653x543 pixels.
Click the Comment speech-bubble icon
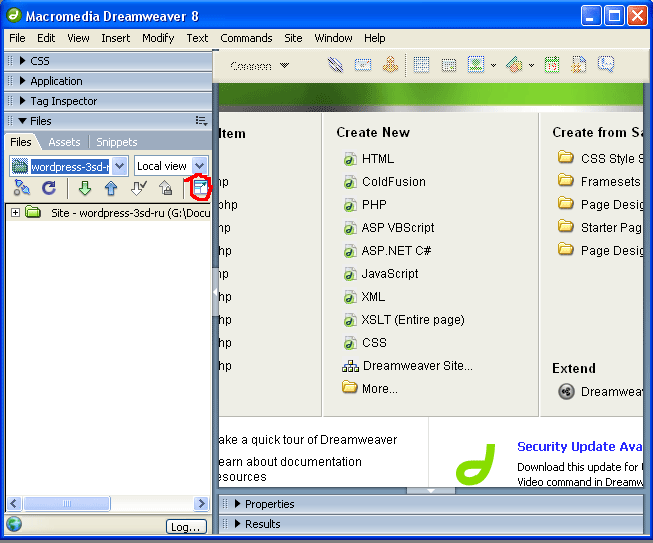(606, 64)
